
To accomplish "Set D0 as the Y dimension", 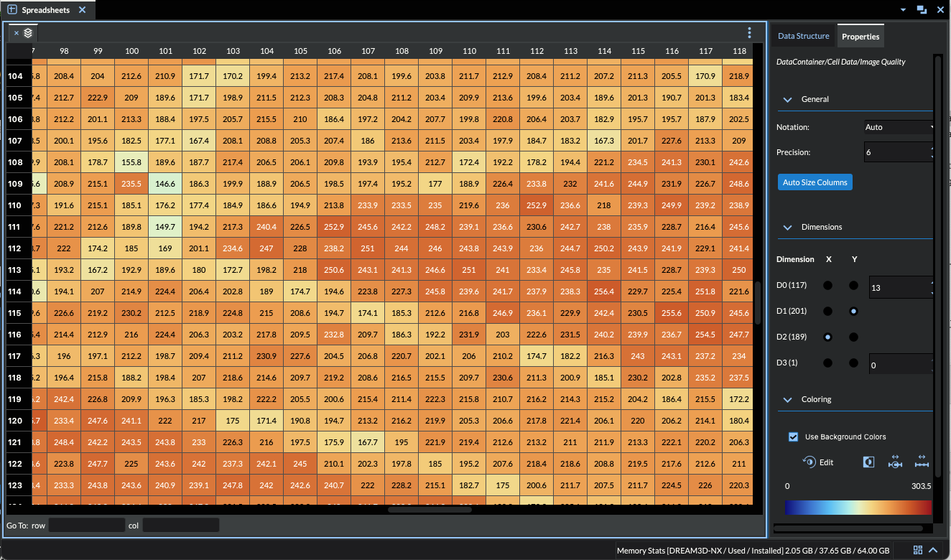I will (854, 285).
